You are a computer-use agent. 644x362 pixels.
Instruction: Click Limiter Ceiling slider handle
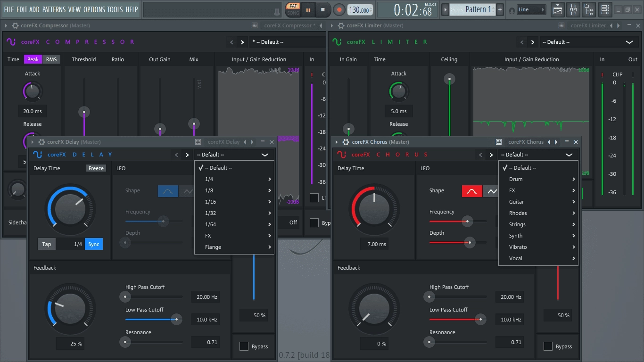(x=449, y=79)
